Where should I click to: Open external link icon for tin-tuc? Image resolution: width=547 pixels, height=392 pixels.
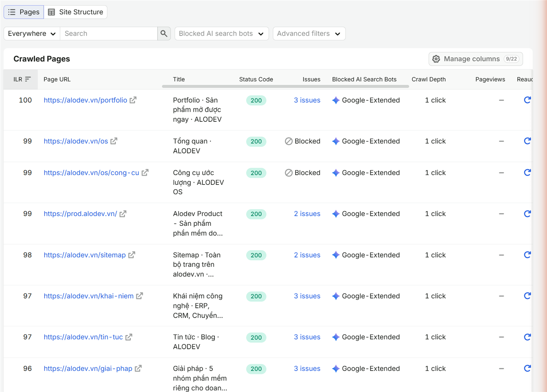[x=129, y=337]
